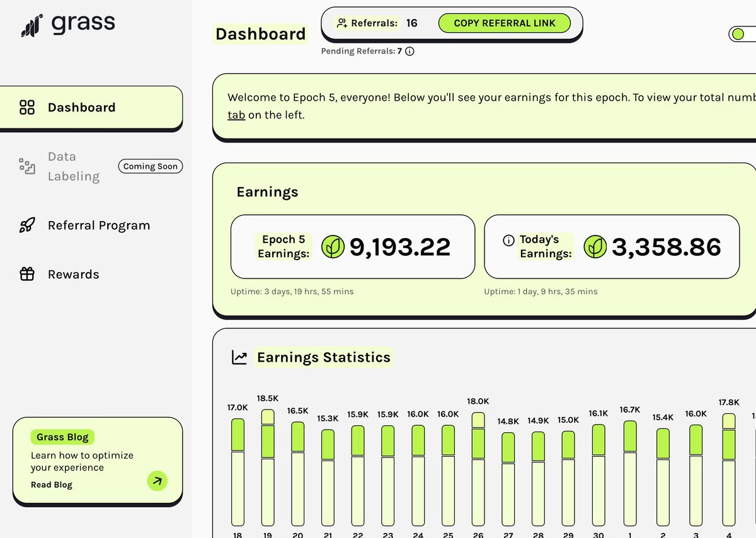Click the Today's Earnings value 3,358.86
The image size is (756, 538).
pos(667,247)
